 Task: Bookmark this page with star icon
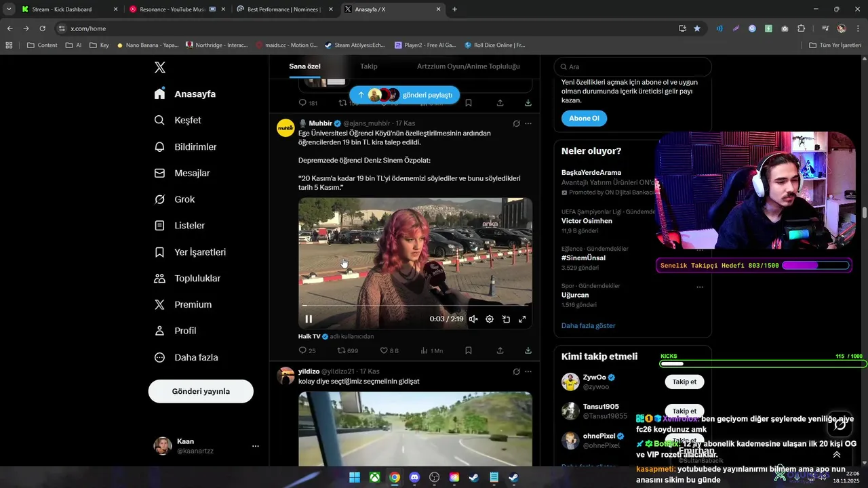697,28
